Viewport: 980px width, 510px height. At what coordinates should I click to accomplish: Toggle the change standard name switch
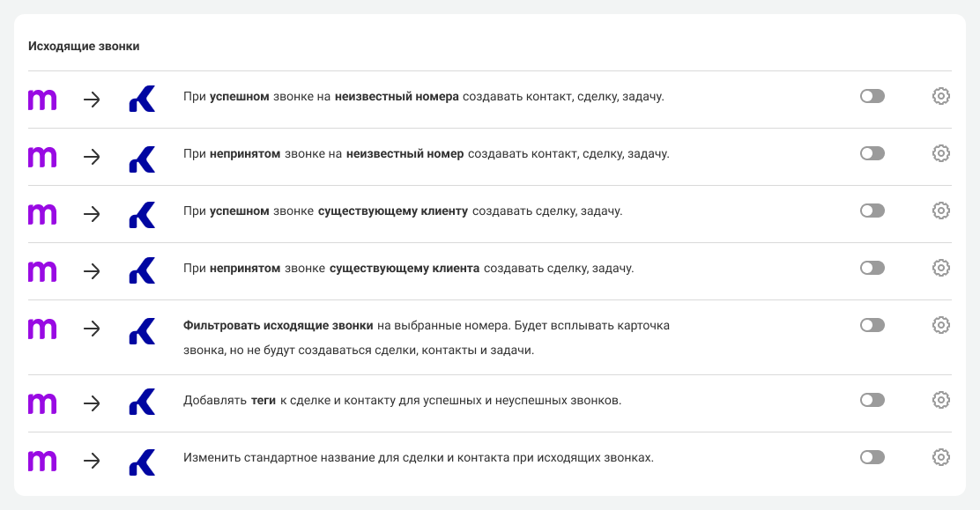pos(872,457)
